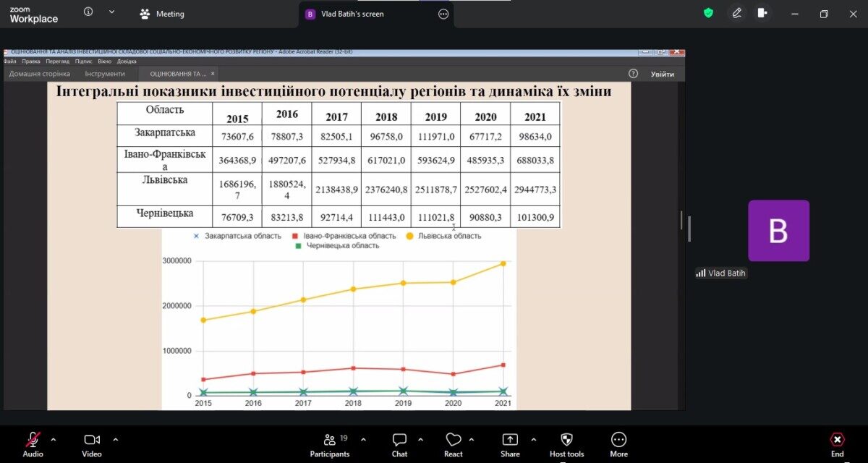Click the annotate pencil icon
868x463 pixels.
[737, 13]
